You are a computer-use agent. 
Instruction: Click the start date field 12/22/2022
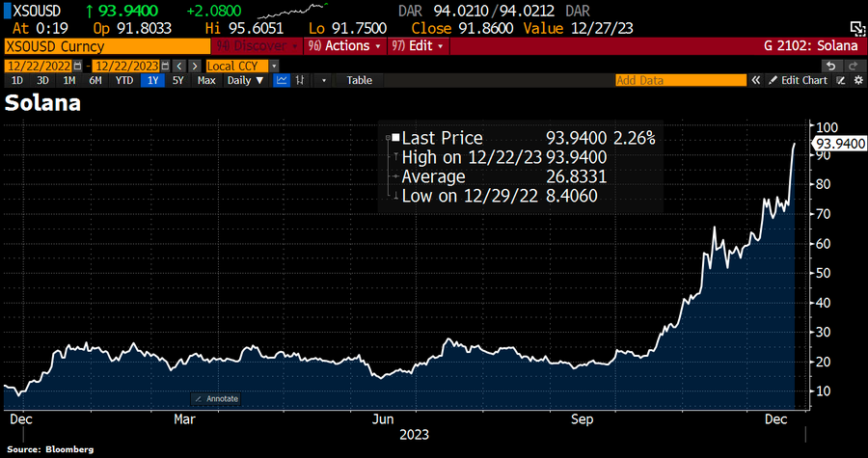(x=39, y=67)
